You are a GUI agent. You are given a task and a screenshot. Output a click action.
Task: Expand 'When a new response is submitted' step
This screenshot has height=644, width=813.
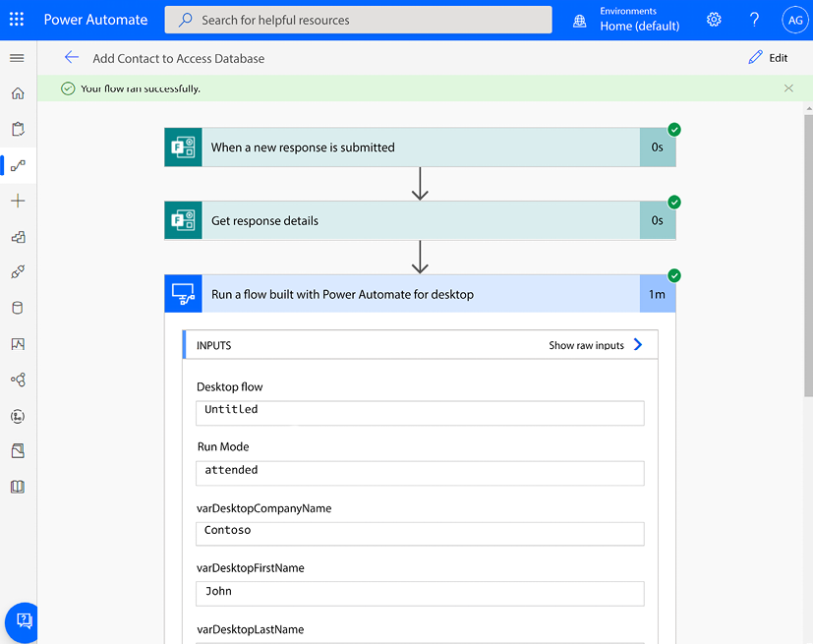420,147
